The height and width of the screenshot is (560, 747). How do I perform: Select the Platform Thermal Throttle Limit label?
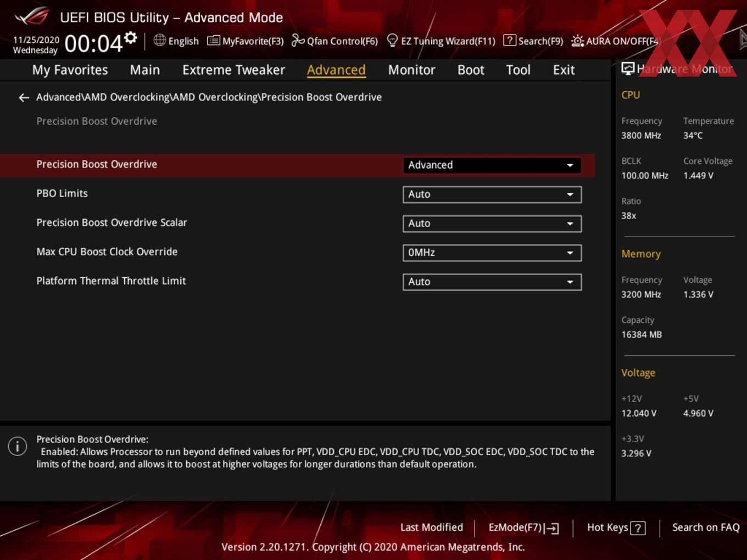[111, 281]
